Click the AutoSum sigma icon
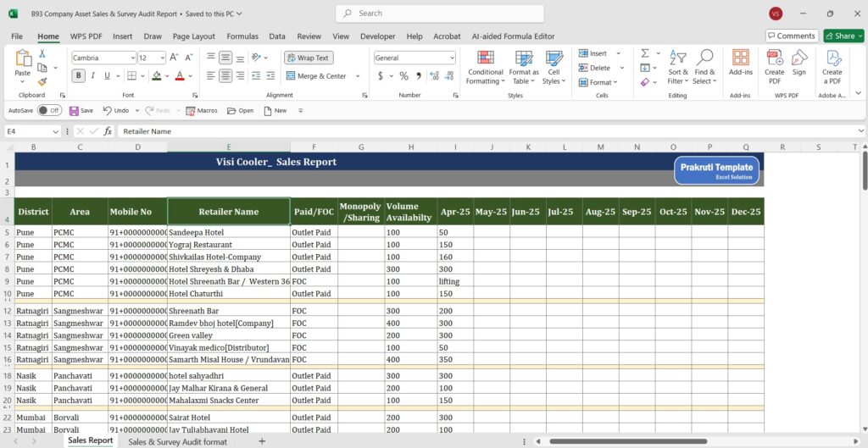The image size is (868, 448). [645, 53]
